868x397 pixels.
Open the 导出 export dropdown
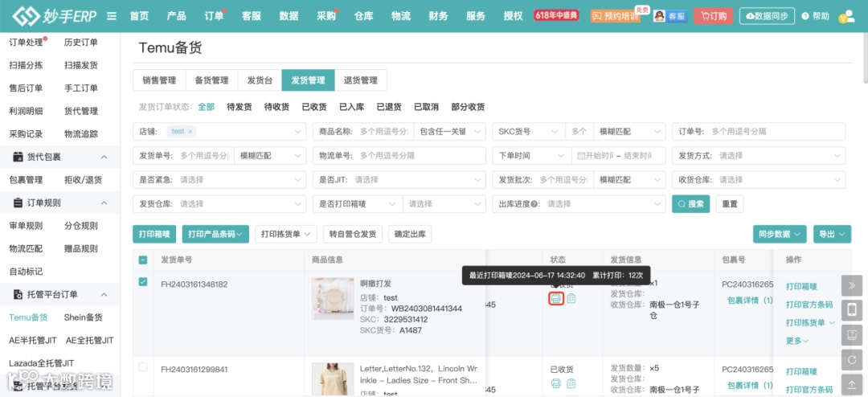coord(832,234)
